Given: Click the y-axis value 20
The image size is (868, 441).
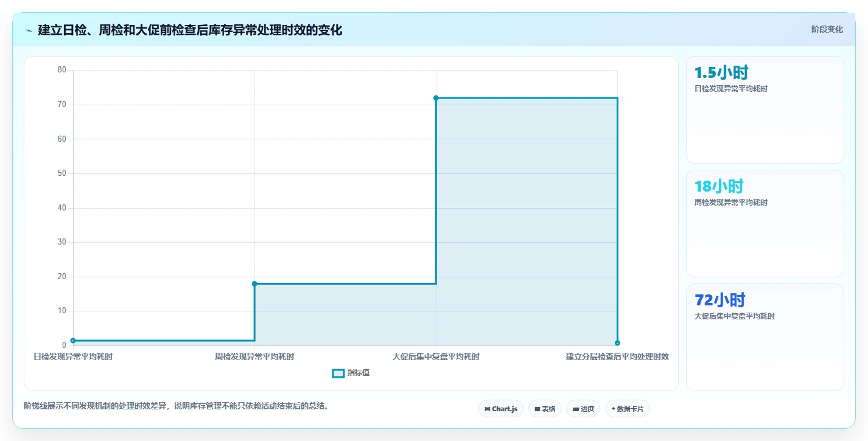Looking at the screenshot, I should click(x=61, y=277).
